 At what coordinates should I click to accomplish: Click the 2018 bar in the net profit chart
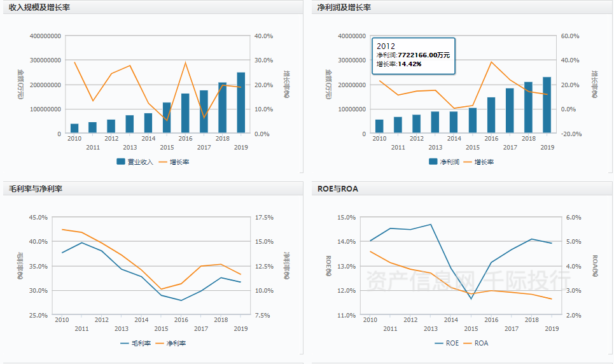(x=528, y=108)
